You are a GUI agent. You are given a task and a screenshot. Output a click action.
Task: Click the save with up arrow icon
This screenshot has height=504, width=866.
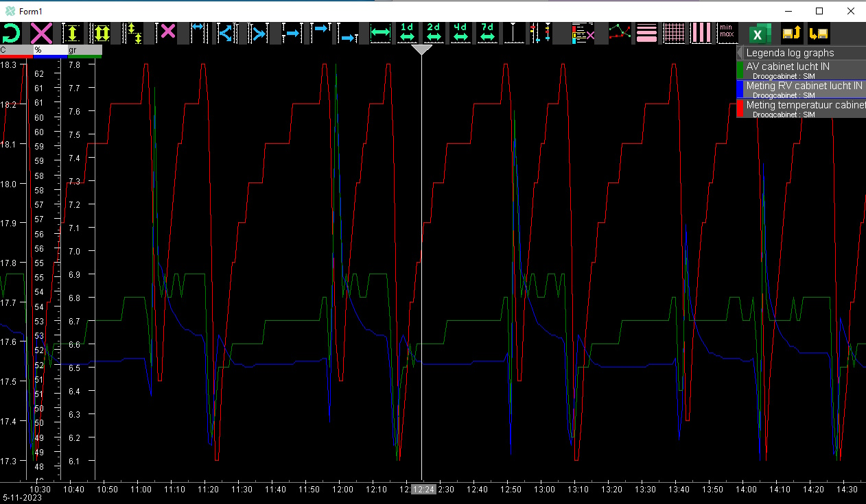pos(792,33)
